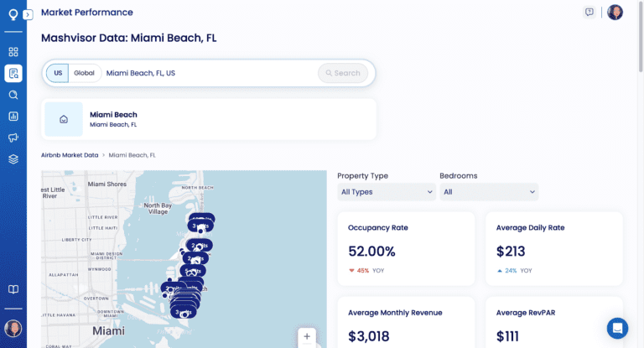
Task: Open the stacked layers icon in sidebar
Action: (13, 159)
